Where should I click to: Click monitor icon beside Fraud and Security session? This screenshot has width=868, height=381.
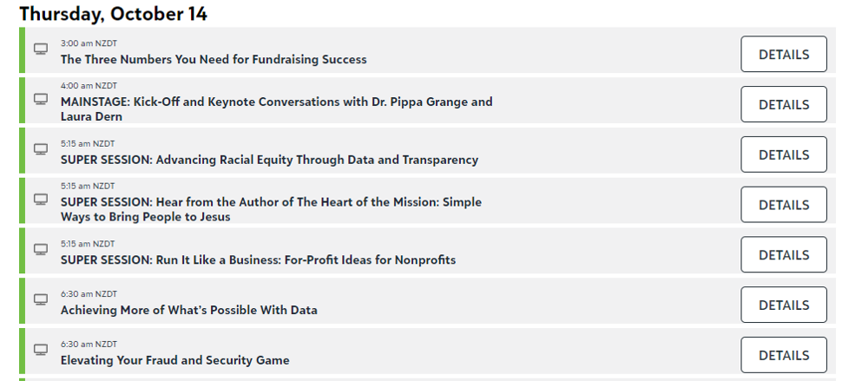41,350
